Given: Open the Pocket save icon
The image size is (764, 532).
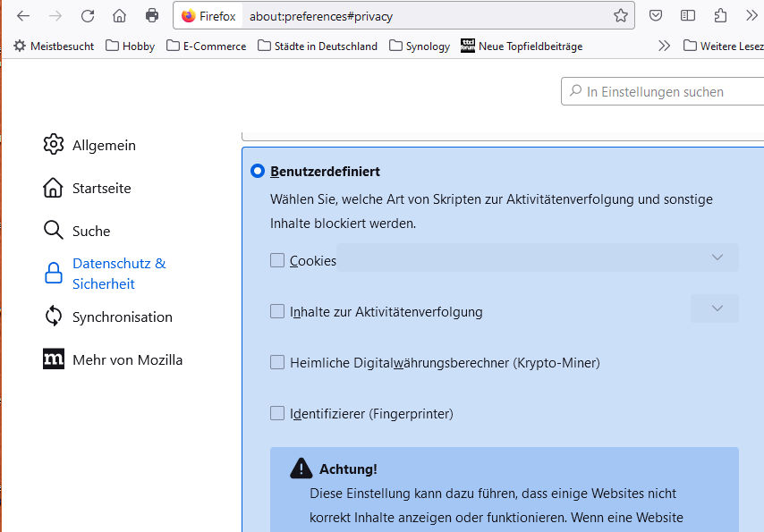Looking at the screenshot, I should click(x=656, y=16).
